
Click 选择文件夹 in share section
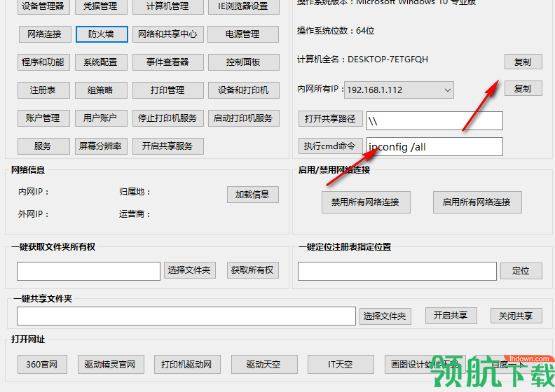pyautogui.click(x=385, y=316)
